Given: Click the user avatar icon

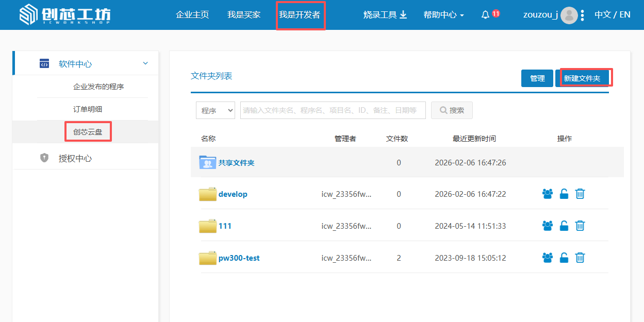Looking at the screenshot, I should click(x=569, y=15).
